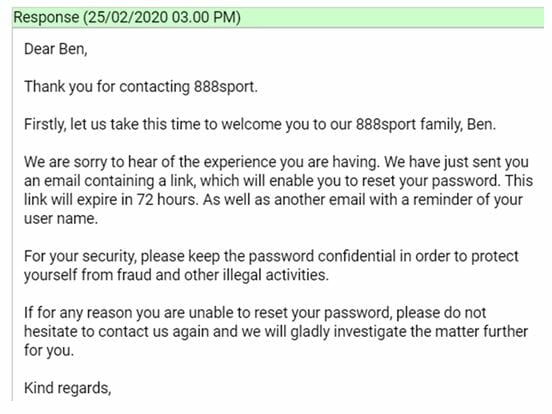Screen dimensions: 552x414
Task: Click the 'for you.' line ending
Action: 49,351
